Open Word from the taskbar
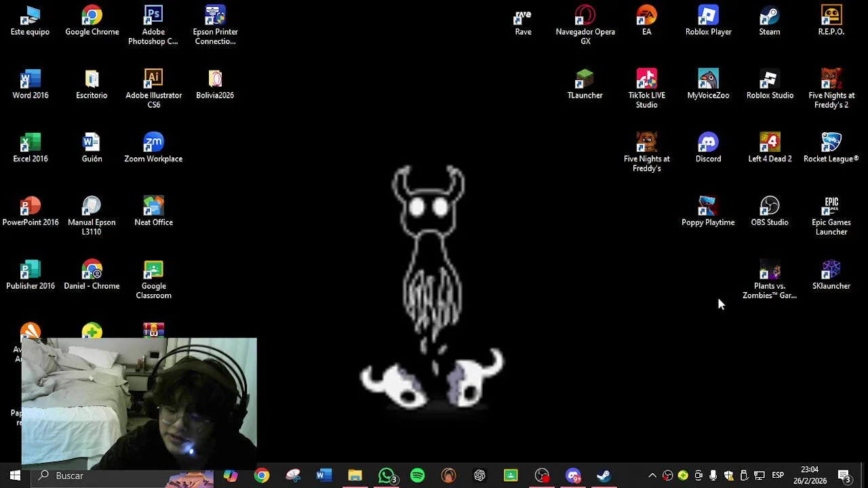 pyautogui.click(x=323, y=476)
